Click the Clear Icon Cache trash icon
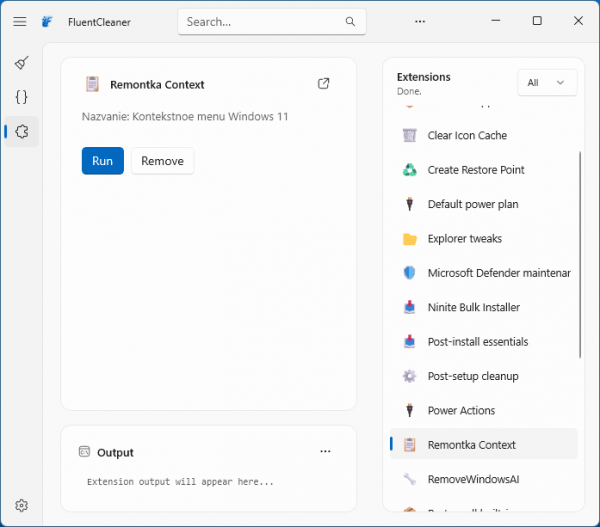The image size is (600, 527). tap(409, 135)
